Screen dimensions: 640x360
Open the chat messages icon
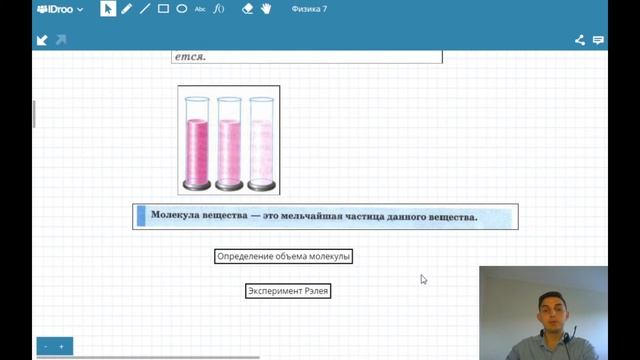(598, 40)
